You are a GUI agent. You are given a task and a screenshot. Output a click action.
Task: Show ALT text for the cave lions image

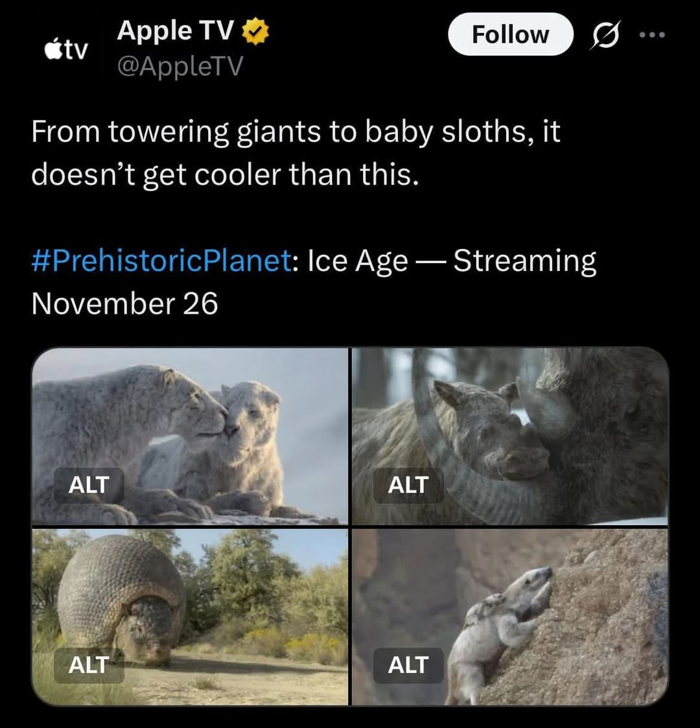[x=89, y=485]
